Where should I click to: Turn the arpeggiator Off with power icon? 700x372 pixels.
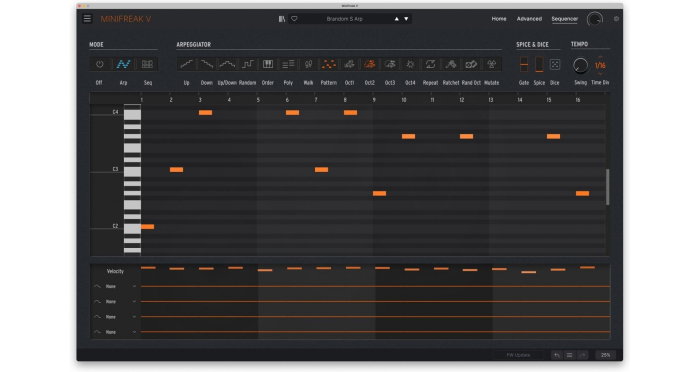pyautogui.click(x=100, y=64)
